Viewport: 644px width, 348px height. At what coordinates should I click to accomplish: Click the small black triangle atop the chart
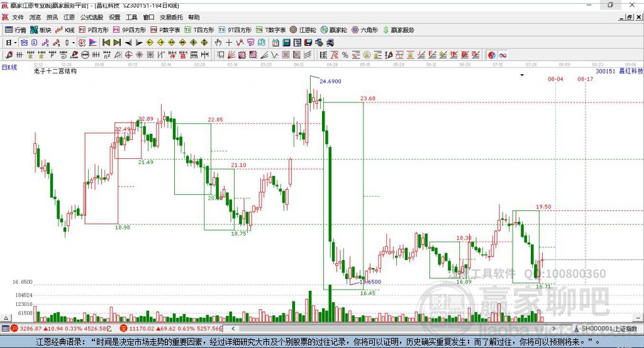click(522, 75)
